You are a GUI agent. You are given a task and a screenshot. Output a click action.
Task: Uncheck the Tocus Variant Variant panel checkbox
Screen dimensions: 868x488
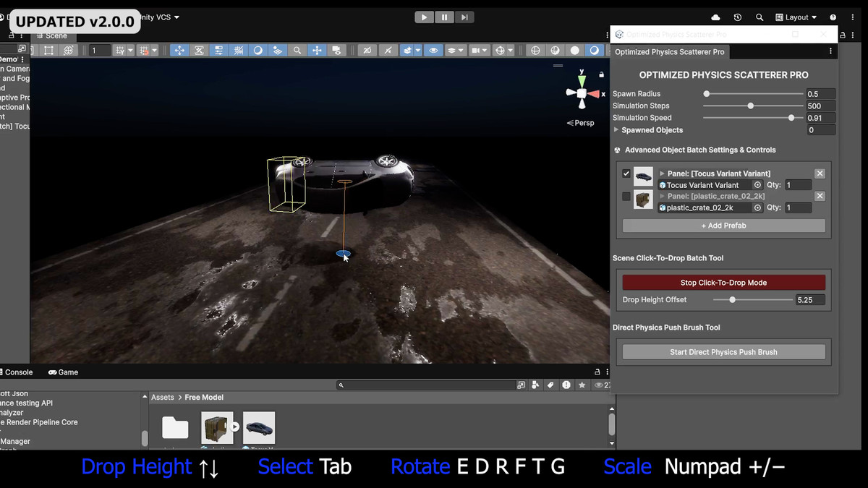[x=626, y=174]
